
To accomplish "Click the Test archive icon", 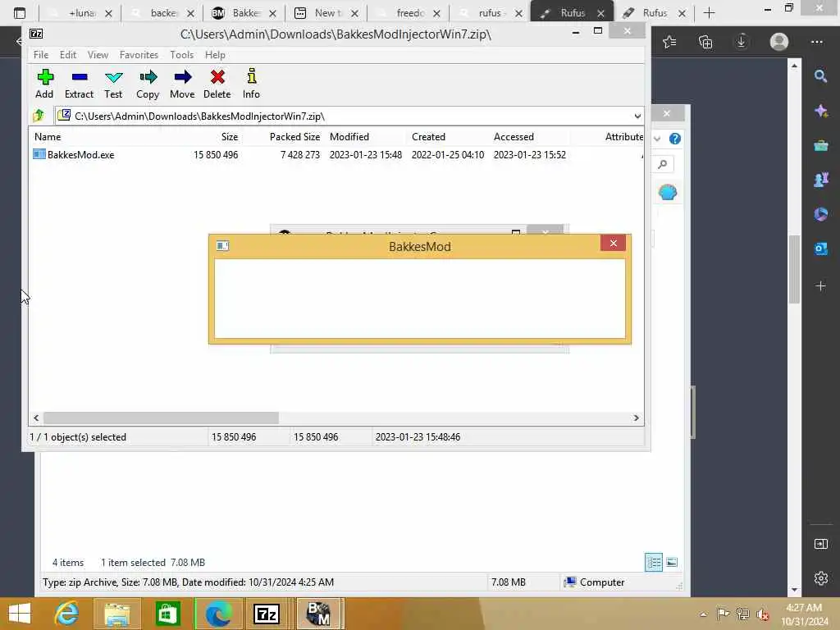I will (x=113, y=84).
